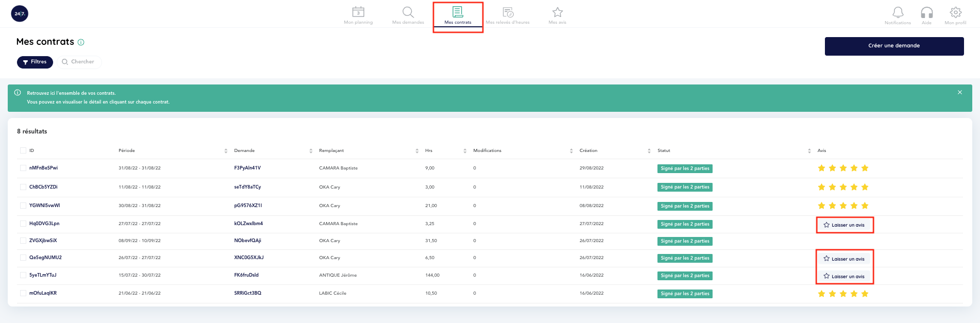
Task: Click the 24|7 logo
Action: 20,14
